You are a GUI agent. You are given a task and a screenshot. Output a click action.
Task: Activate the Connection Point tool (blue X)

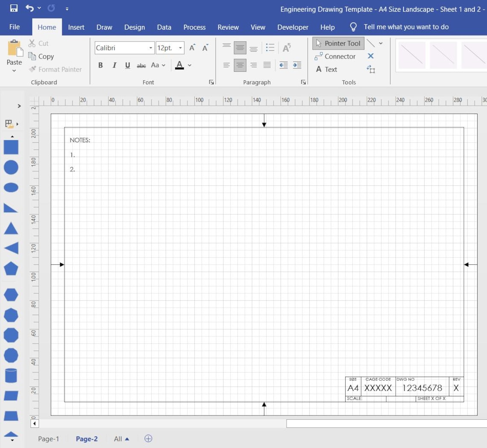point(370,56)
